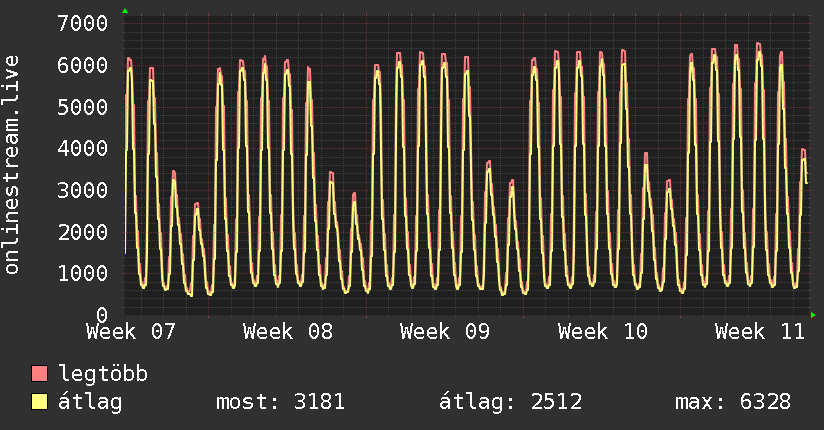Click the 7000 y-axis tick label

[x=83, y=23]
